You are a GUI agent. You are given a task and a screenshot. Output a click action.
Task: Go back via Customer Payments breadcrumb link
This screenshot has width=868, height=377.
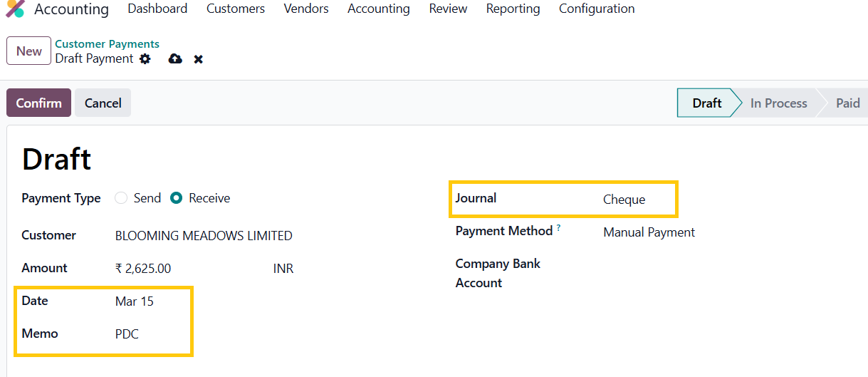coord(107,44)
